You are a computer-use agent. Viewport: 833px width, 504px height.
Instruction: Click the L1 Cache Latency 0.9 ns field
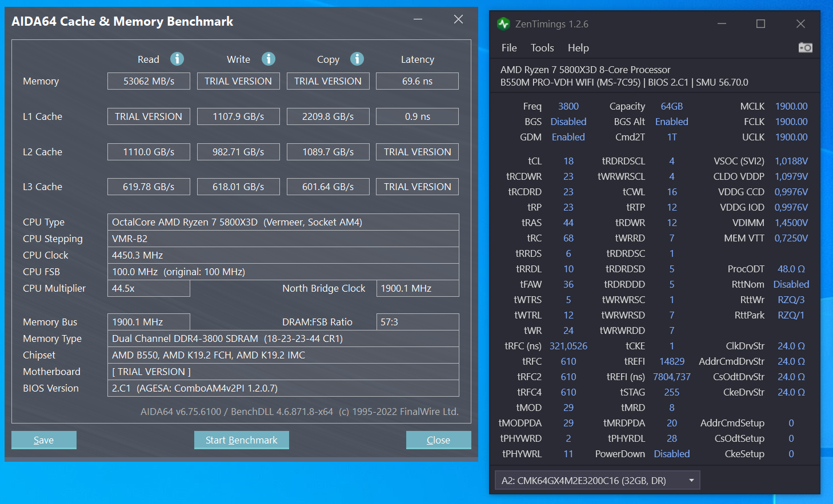coord(417,116)
